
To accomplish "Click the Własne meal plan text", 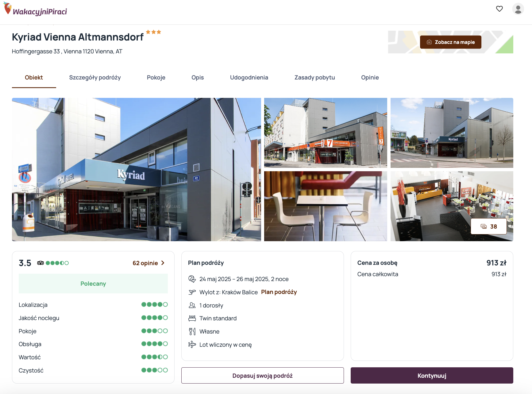I will (x=209, y=331).
